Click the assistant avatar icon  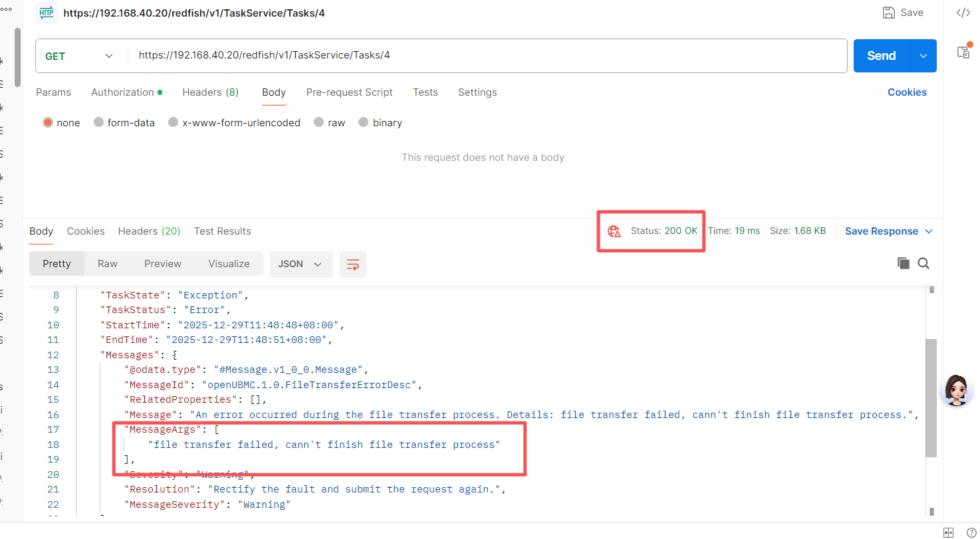point(957,389)
